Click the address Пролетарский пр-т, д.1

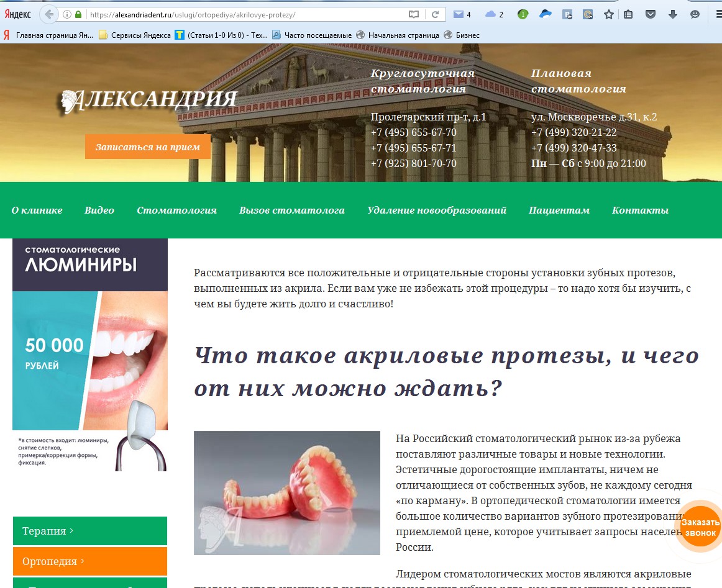[x=428, y=117]
